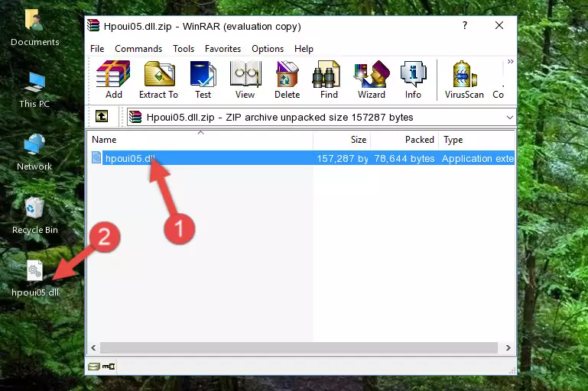
Task: Show archive Info
Action: 413,79
